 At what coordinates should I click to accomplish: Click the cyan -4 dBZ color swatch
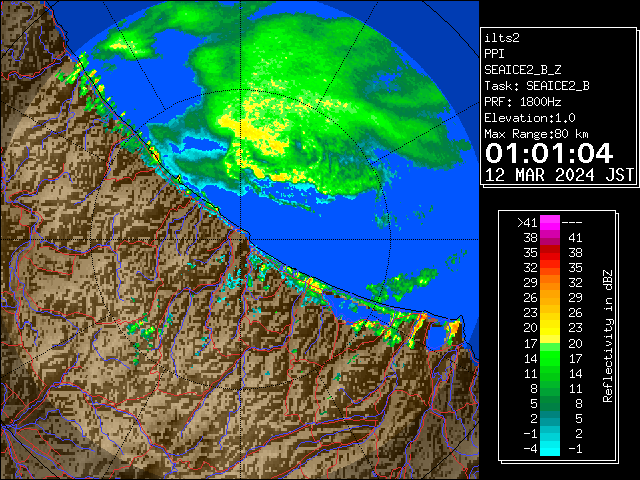[550, 449]
